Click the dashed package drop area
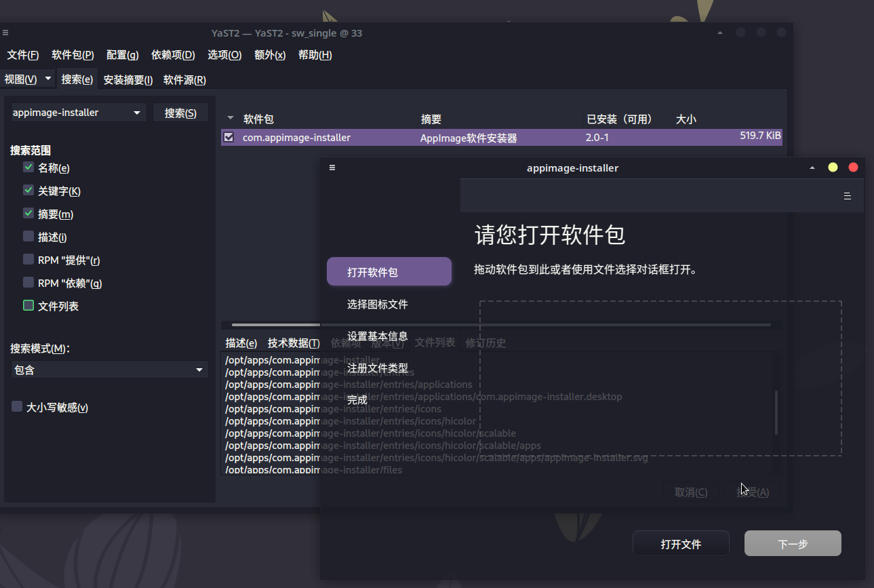 tap(660, 378)
